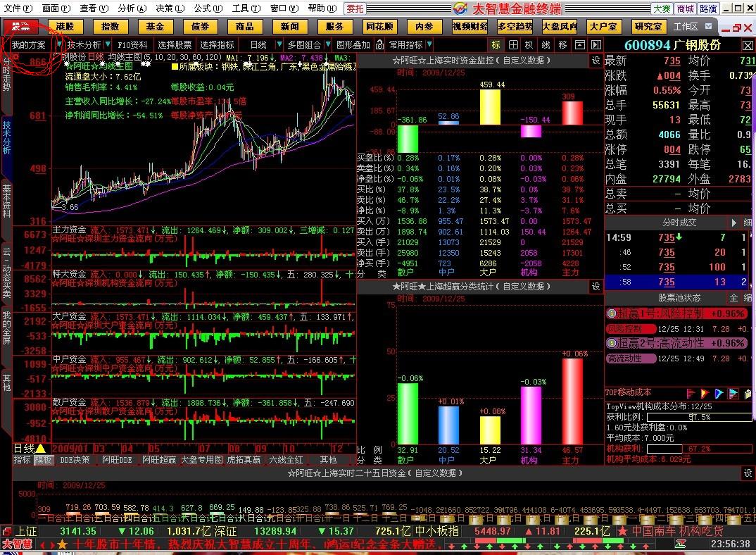This screenshot has width=756, height=555.
Task: Click the 細 detail button beside 分时成交
Action: point(748,223)
